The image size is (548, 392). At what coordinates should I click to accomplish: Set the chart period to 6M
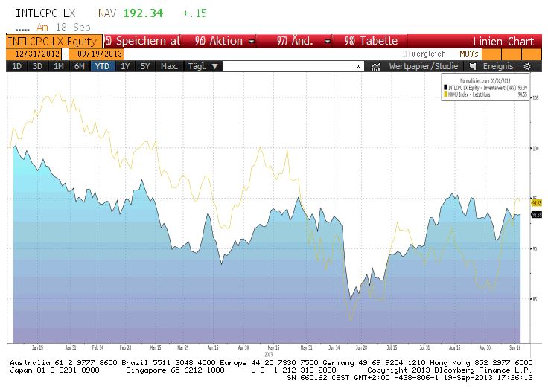click(79, 66)
